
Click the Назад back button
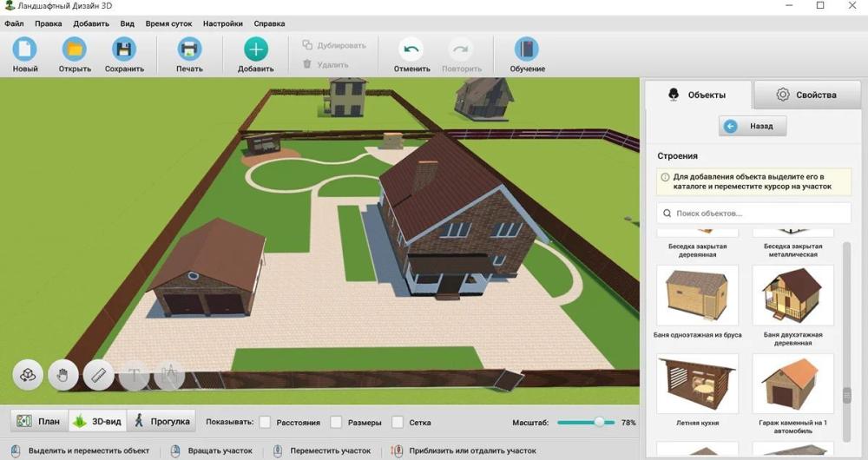point(752,126)
